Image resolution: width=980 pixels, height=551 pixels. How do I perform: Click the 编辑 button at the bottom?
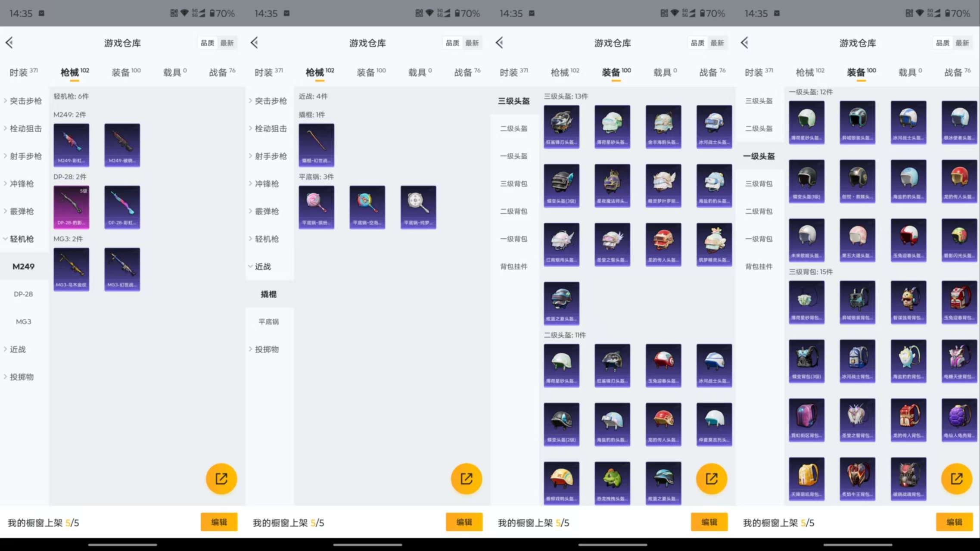[x=219, y=522]
